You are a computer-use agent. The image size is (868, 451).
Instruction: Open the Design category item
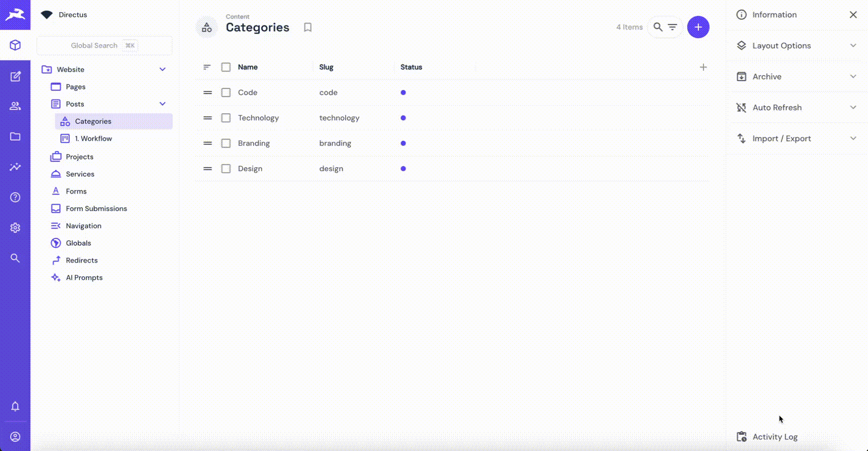coord(250,169)
